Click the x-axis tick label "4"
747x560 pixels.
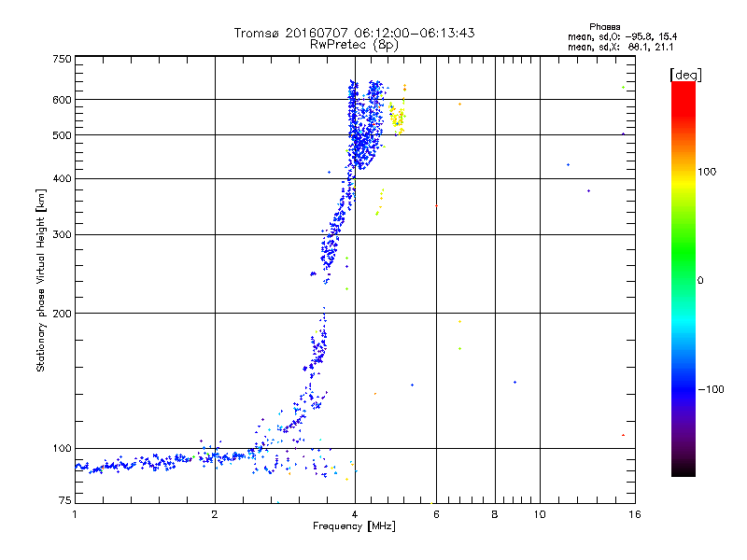point(355,514)
